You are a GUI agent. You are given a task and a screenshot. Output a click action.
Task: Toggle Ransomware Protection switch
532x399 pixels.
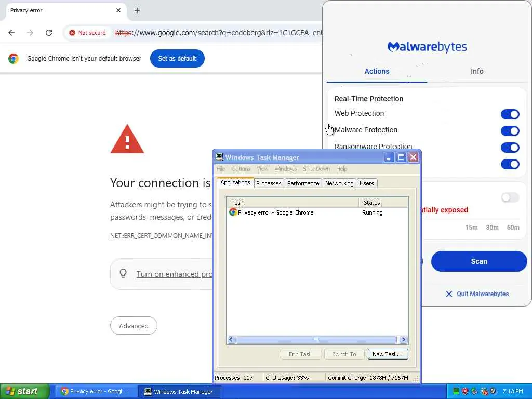[x=510, y=148]
